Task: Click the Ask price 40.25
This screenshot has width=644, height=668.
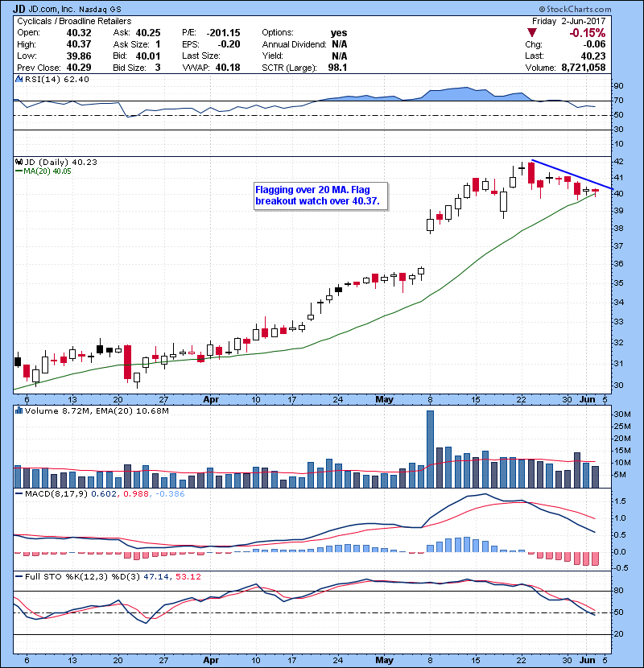Action: coord(148,33)
